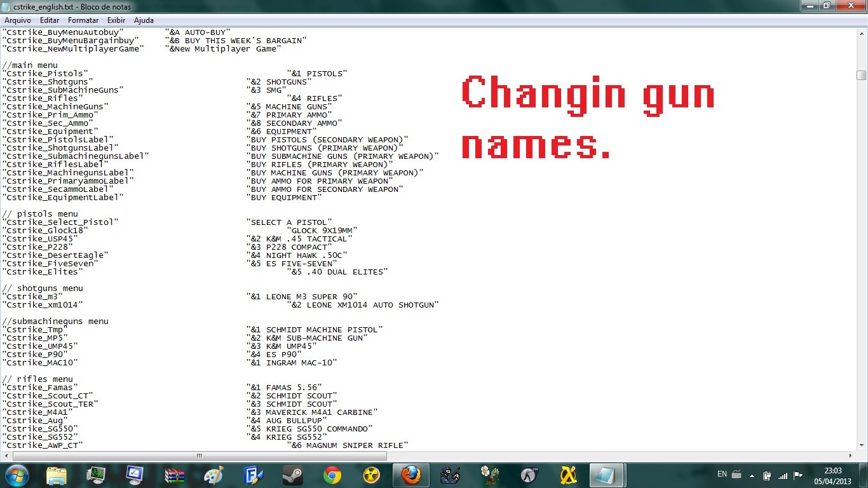Screen dimensions: 868x488
Task: Open the network signal tray icon
Action: point(783,475)
